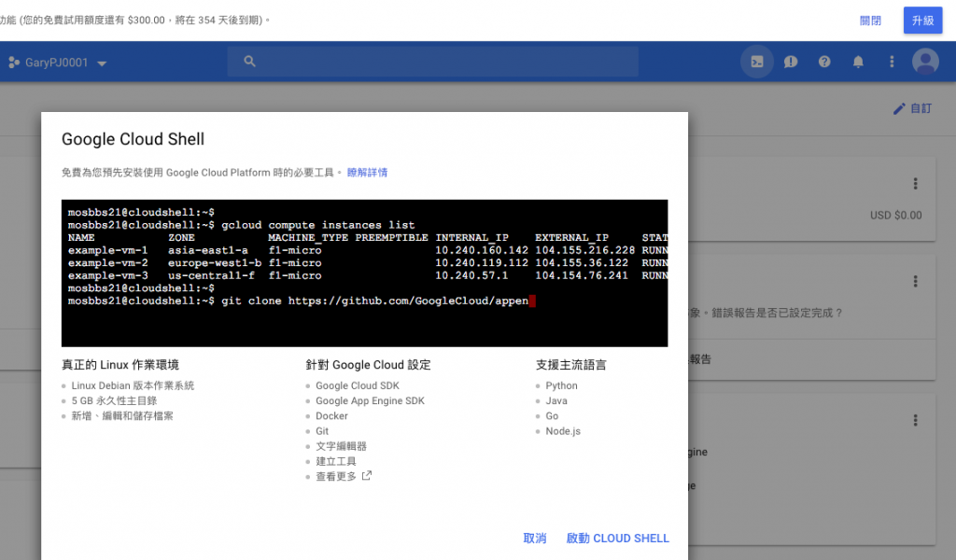Screen dimensions: 956x560
Task: Click the 針對 Google Cloud 設定 heading
Action: pos(368,364)
